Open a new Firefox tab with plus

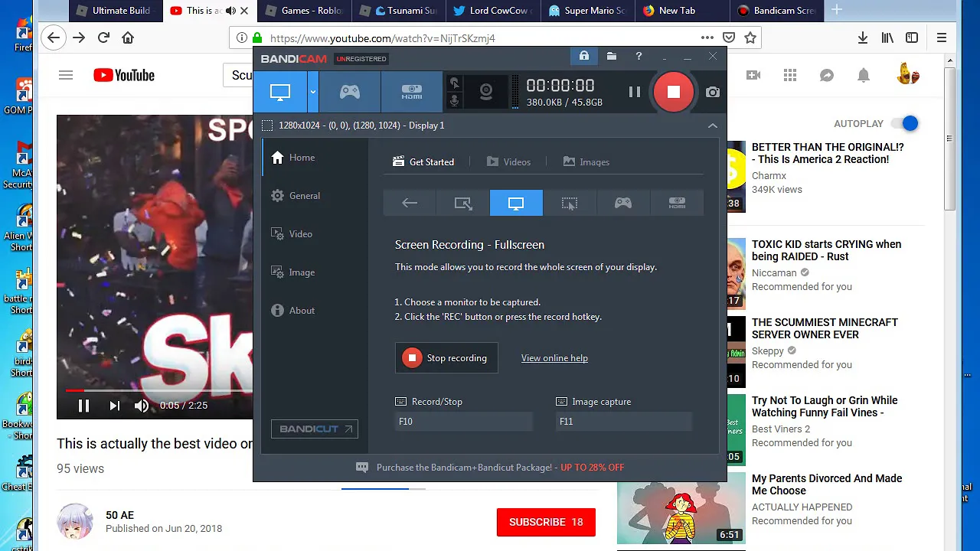point(837,10)
